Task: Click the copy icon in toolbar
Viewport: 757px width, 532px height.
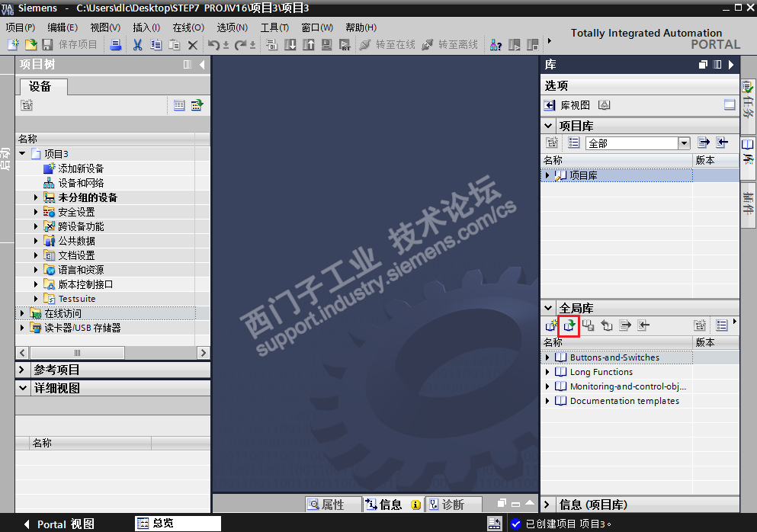Action: pyautogui.click(x=156, y=45)
